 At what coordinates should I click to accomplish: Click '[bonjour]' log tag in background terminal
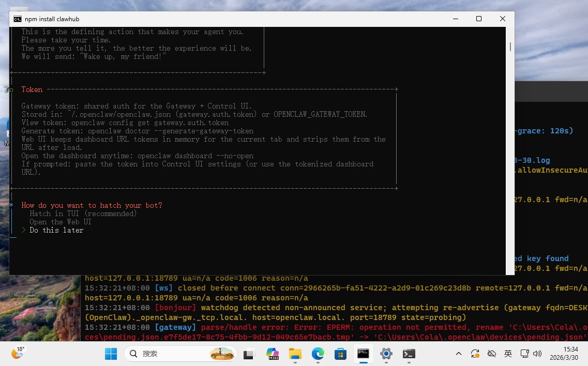(175, 308)
